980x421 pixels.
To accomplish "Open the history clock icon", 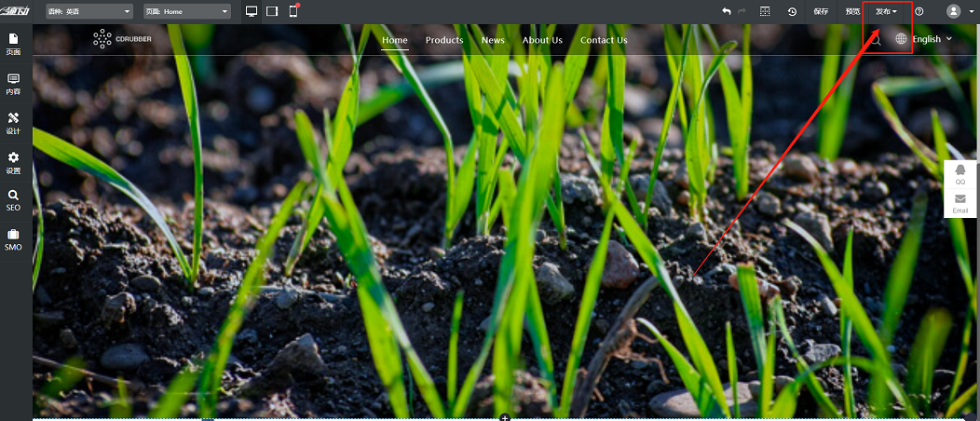I will pos(792,11).
